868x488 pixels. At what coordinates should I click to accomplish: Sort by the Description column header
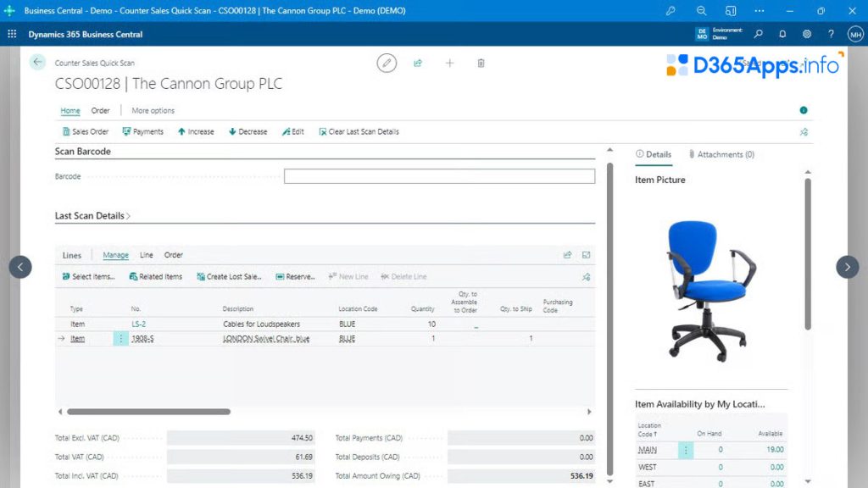[x=237, y=308]
